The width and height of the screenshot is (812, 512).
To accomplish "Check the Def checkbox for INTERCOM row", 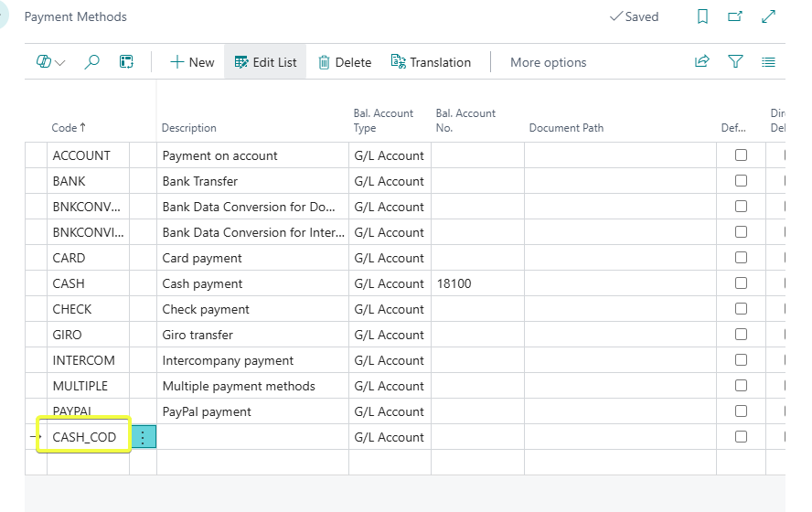I will tap(741, 360).
